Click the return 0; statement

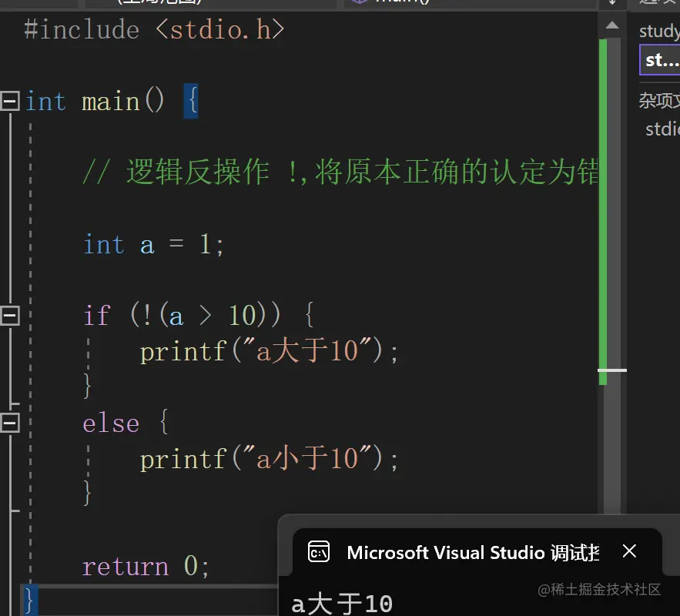pos(146,566)
